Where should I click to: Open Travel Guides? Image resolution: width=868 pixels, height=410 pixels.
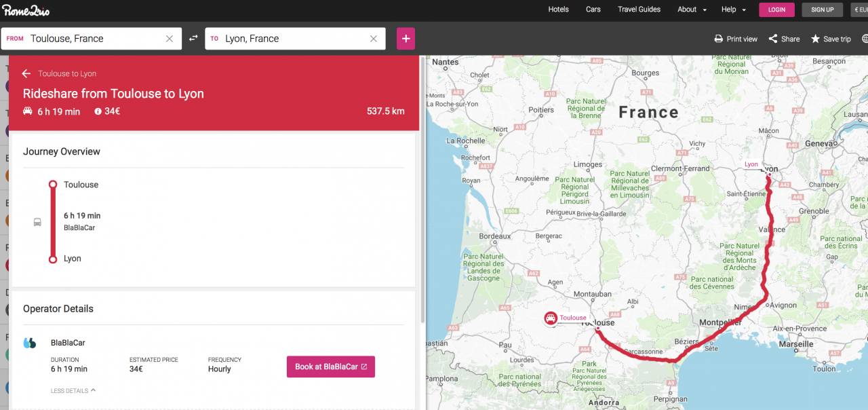(x=639, y=10)
